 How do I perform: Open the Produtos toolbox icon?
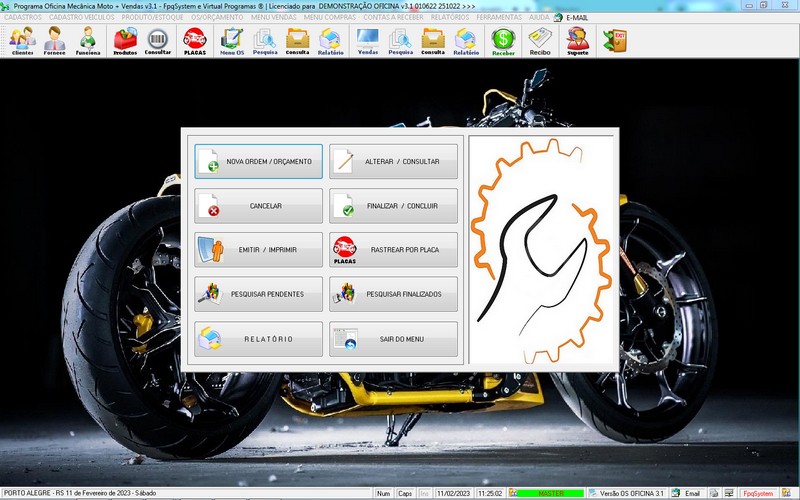point(125,41)
